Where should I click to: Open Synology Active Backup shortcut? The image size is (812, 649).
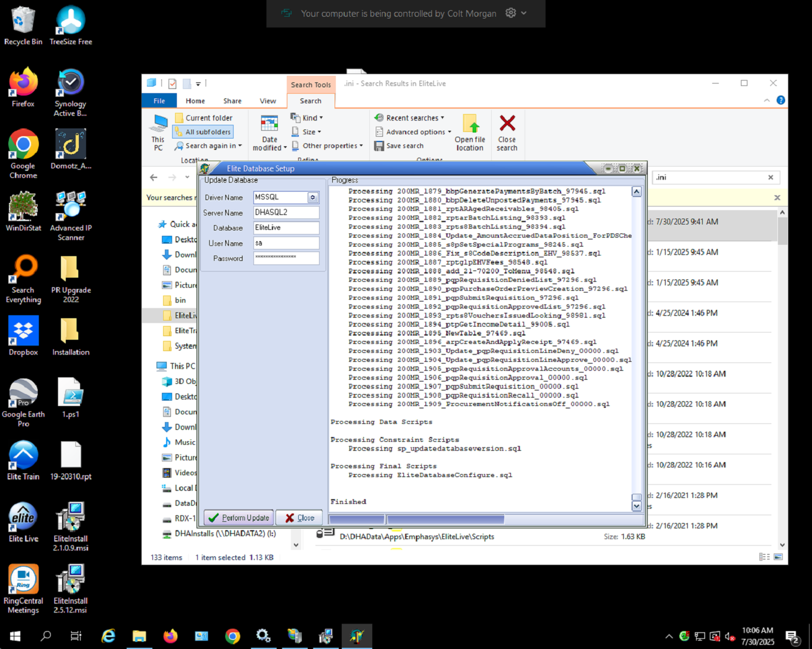[71, 93]
